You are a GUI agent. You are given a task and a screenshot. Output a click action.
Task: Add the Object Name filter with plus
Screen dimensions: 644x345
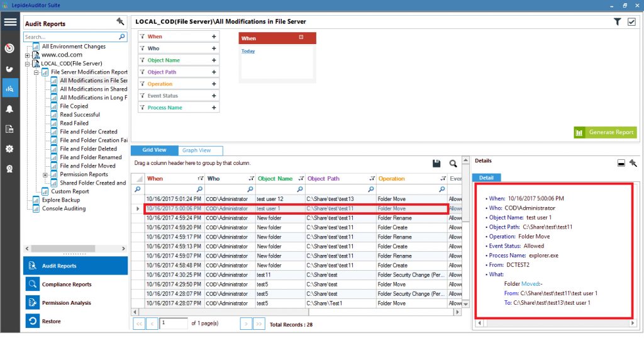tap(214, 60)
